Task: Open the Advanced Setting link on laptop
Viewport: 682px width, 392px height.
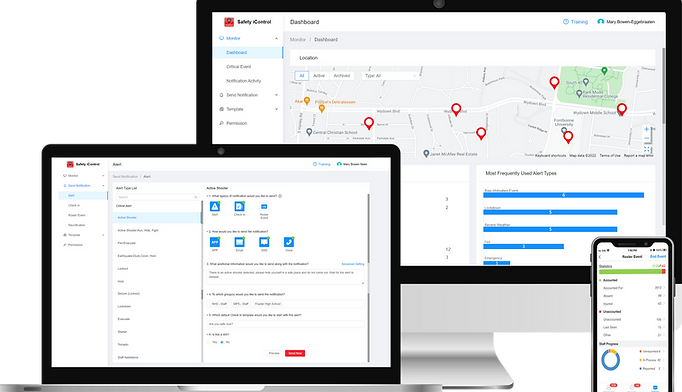Action: coord(353,264)
